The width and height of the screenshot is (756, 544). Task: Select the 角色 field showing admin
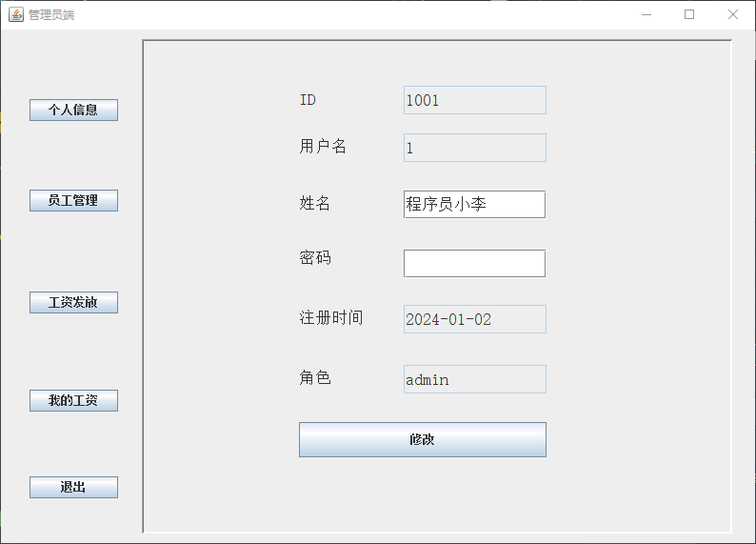pyautogui.click(x=474, y=379)
